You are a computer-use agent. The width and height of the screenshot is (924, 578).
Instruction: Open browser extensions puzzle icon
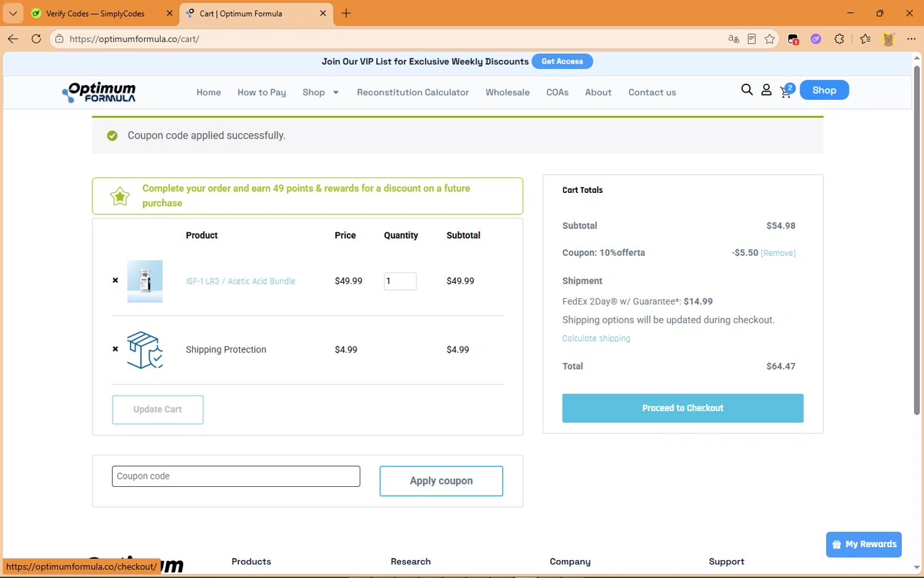point(839,39)
